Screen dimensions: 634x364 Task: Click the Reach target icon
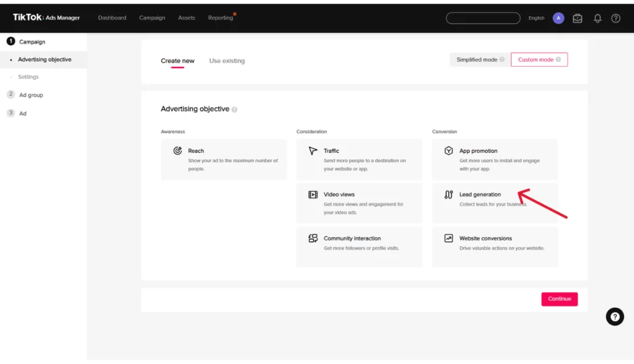pyautogui.click(x=177, y=151)
